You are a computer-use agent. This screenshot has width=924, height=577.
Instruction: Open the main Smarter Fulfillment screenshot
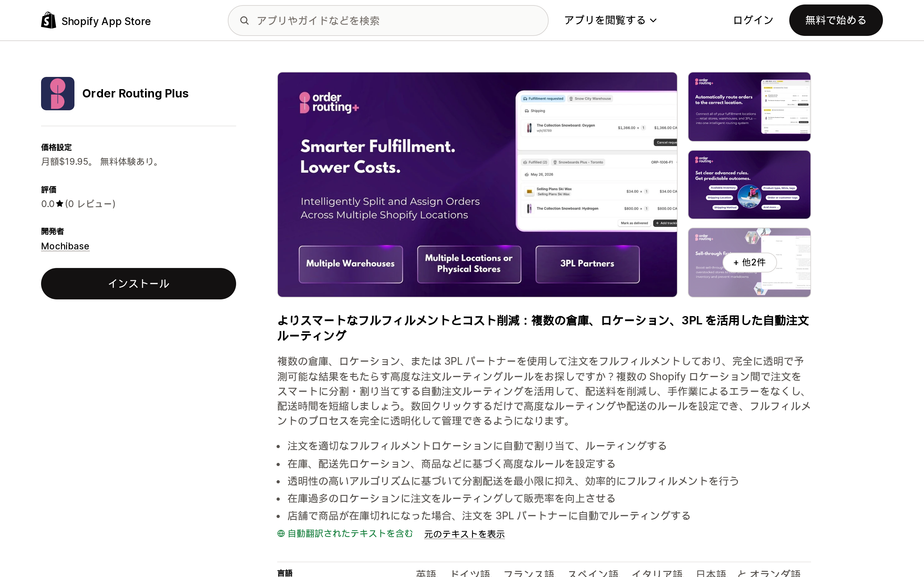[x=477, y=185]
